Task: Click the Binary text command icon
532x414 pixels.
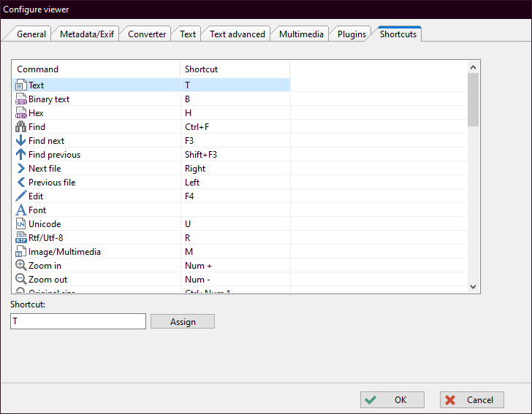Action: pyautogui.click(x=20, y=99)
